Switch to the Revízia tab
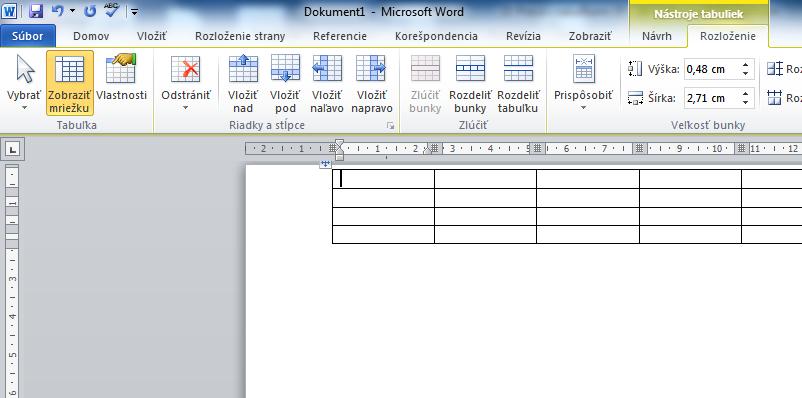 (523, 36)
